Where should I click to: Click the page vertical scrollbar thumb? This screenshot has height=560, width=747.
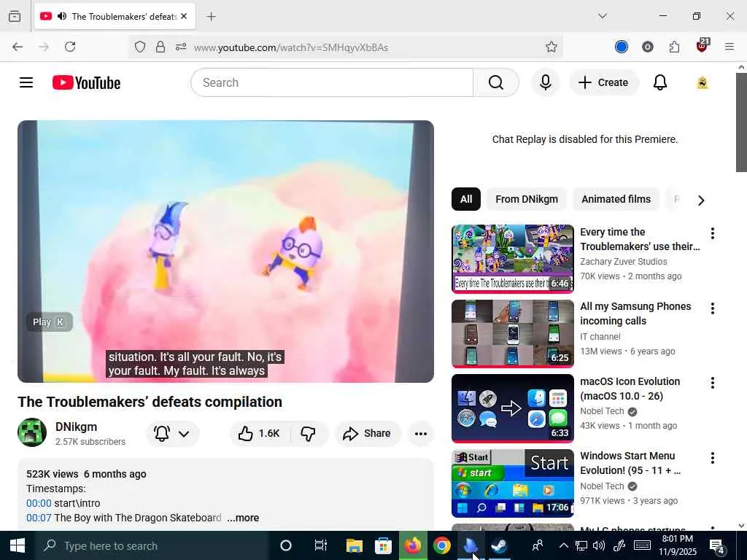(741, 122)
